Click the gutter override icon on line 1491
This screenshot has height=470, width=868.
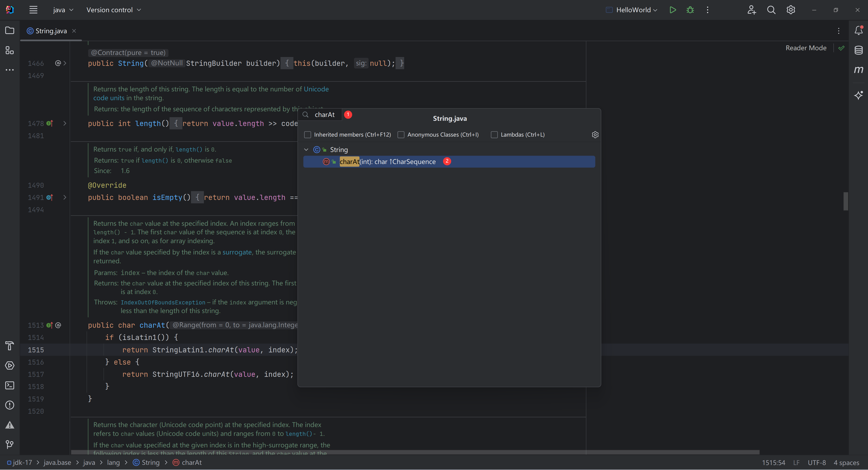(50, 197)
